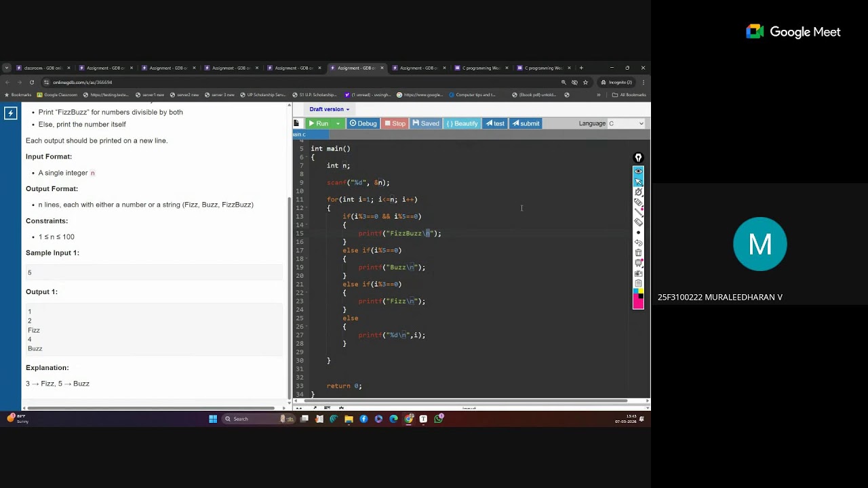Open the whiteboard easel tool
868x488 pixels.
tap(638, 263)
